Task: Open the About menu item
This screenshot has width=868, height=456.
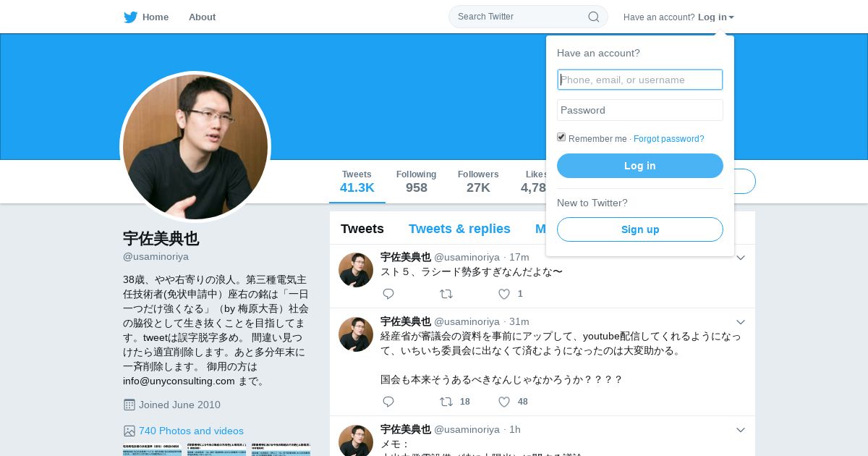Action: coord(202,17)
